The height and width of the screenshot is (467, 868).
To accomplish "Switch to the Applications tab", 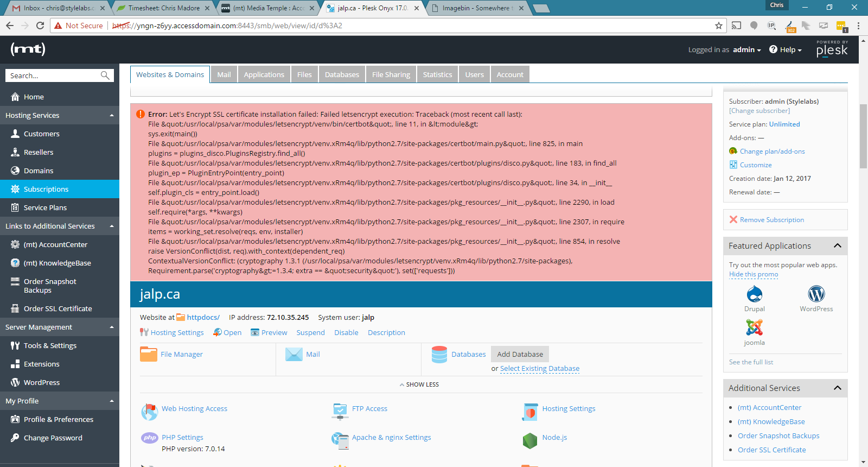I will (x=264, y=74).
